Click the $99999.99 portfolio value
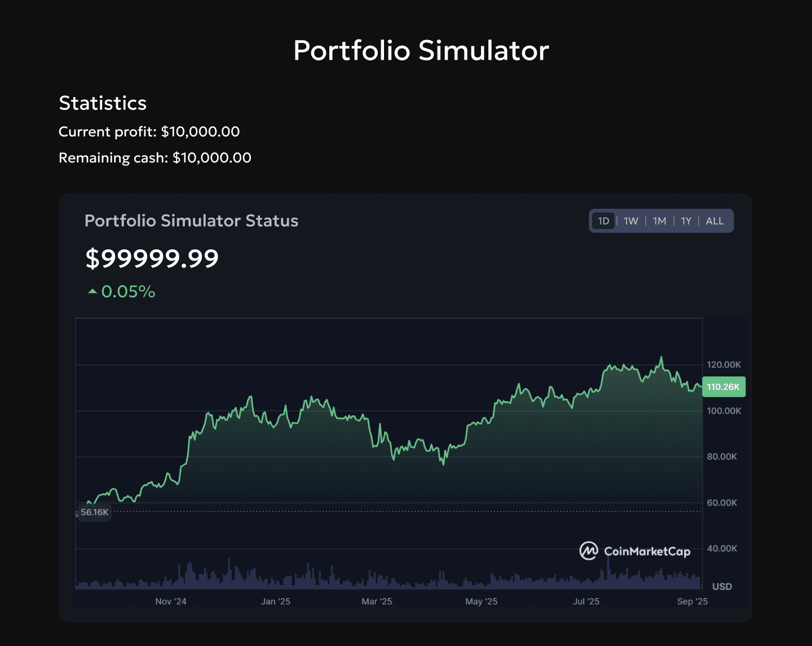The image size is (812, 646). [152, 258]
